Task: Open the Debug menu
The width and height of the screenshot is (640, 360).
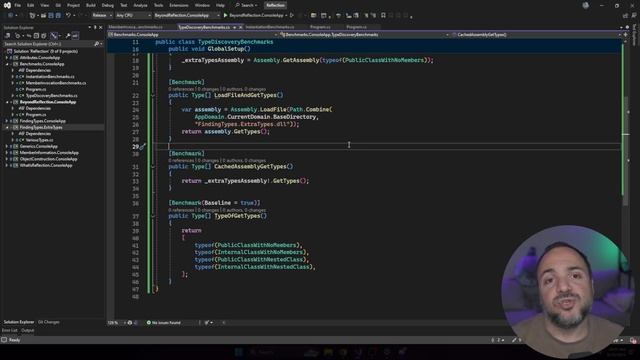Action: (108, 5)
